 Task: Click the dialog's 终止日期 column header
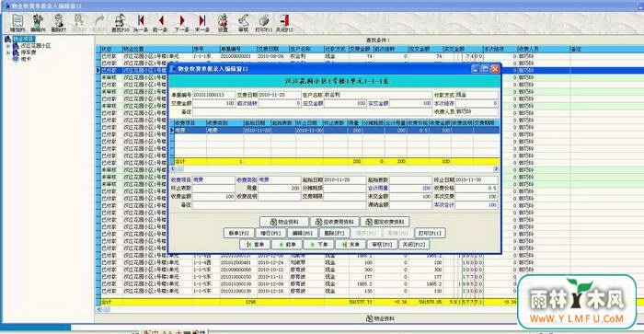[x=309, y=123]
